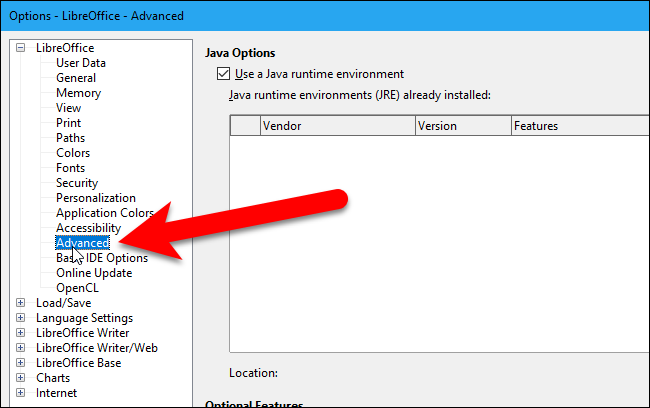
Task: Select General in options tree
Action: pos(76,78)
